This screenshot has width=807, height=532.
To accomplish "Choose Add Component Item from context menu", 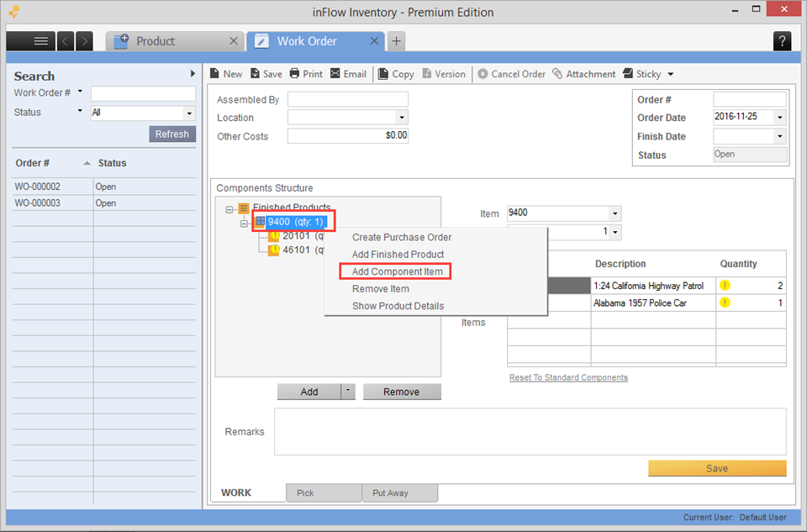I will (398, 271).
